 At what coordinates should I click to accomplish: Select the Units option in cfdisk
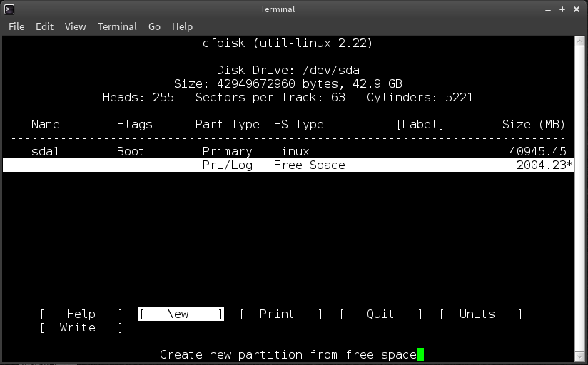[x=481, y=314]
